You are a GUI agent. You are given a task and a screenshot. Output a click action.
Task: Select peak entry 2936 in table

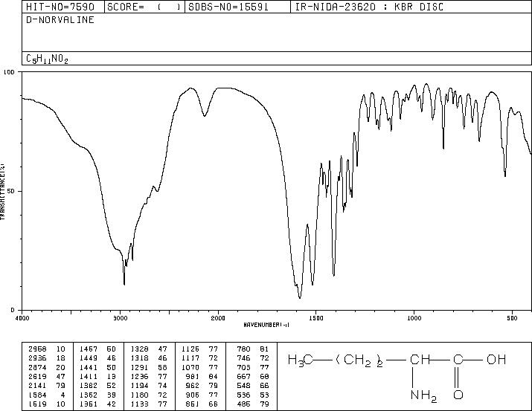[46, 357]
